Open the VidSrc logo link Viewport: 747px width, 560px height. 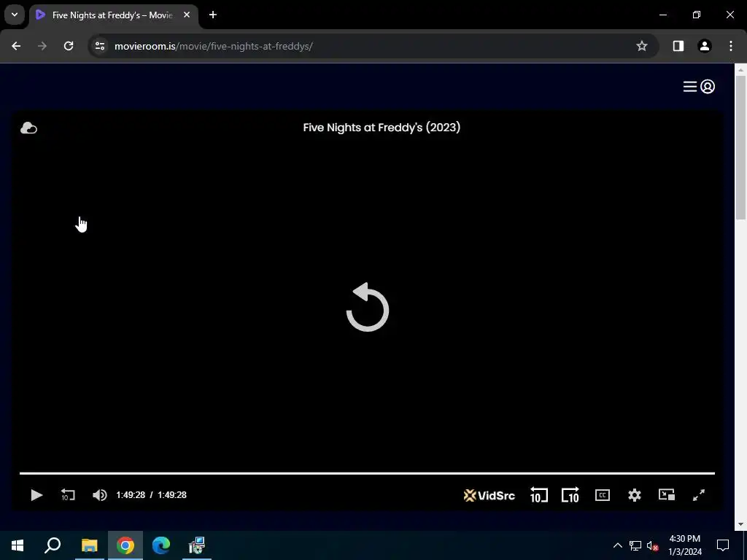coord(489,496)
